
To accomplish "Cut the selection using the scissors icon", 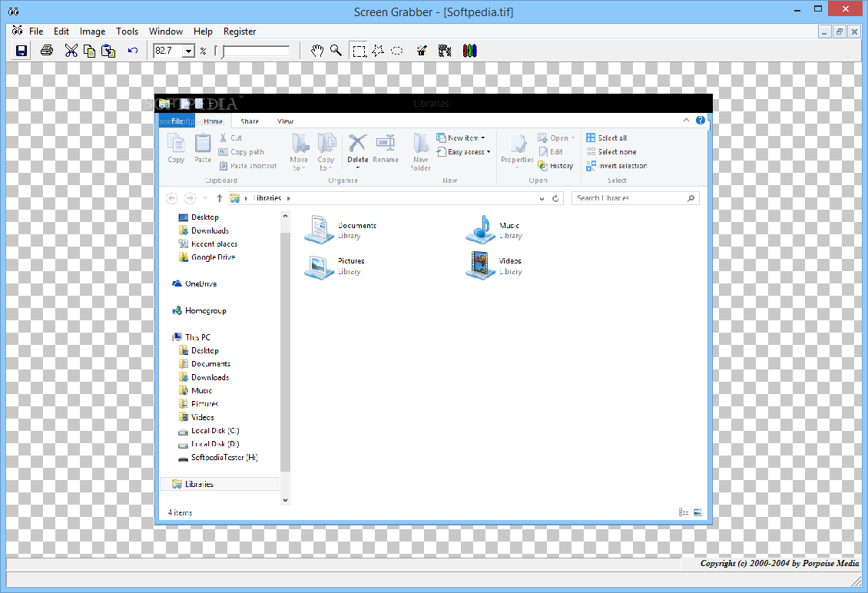I will 71,51.
